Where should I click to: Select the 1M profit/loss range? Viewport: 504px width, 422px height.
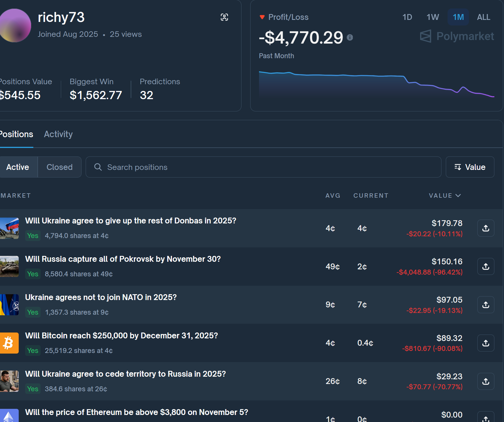click(x=458, y=17)
